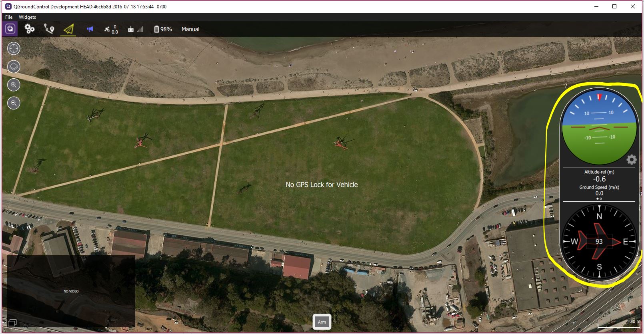
Task: Open the battery 98% indicator
Action: tap(163, 29)
